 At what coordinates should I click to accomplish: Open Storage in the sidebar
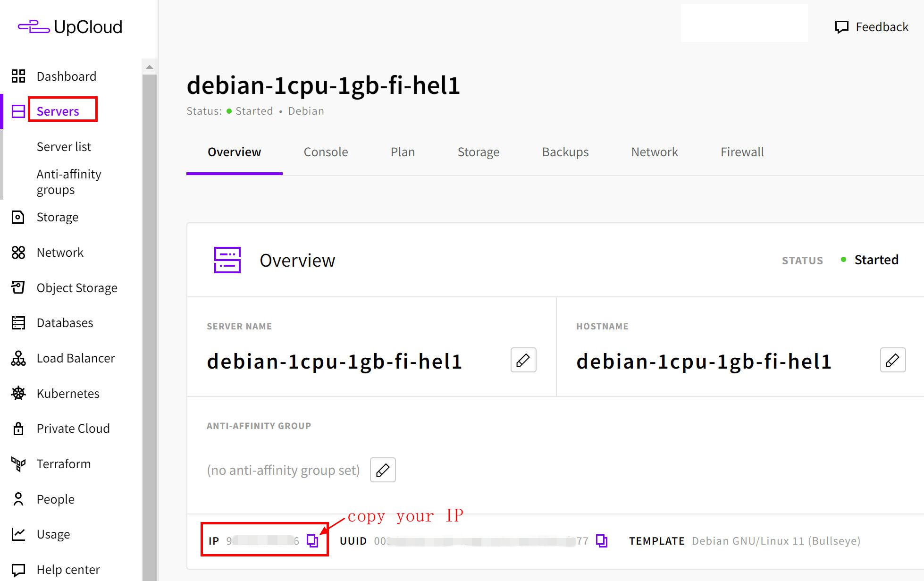(58, 217)
